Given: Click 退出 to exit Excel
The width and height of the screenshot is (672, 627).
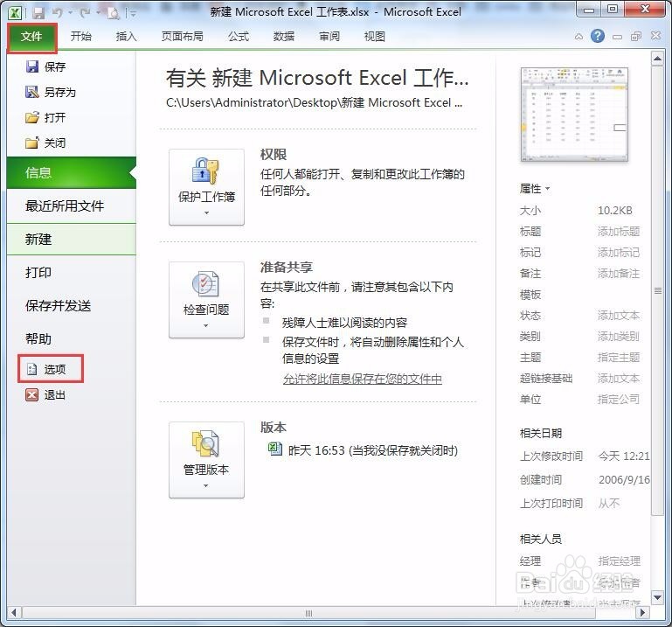Looking at the screenshot, I should pos(45,395).
